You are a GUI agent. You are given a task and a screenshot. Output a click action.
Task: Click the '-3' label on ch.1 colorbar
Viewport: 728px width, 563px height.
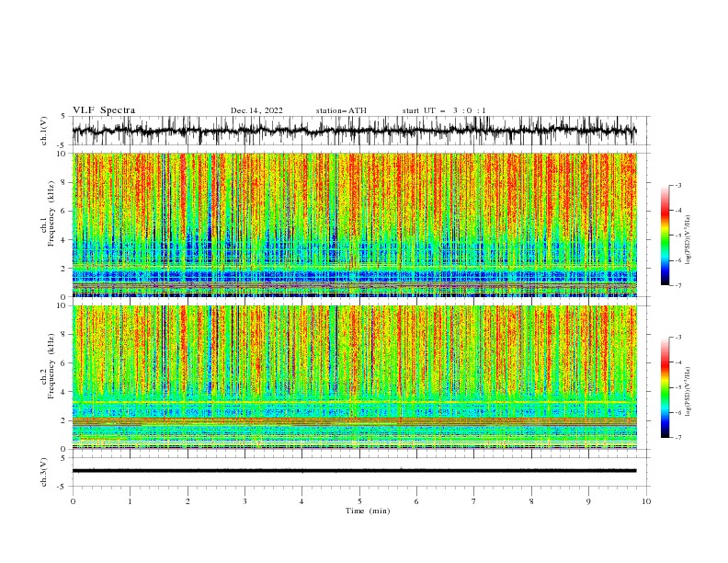677,185
